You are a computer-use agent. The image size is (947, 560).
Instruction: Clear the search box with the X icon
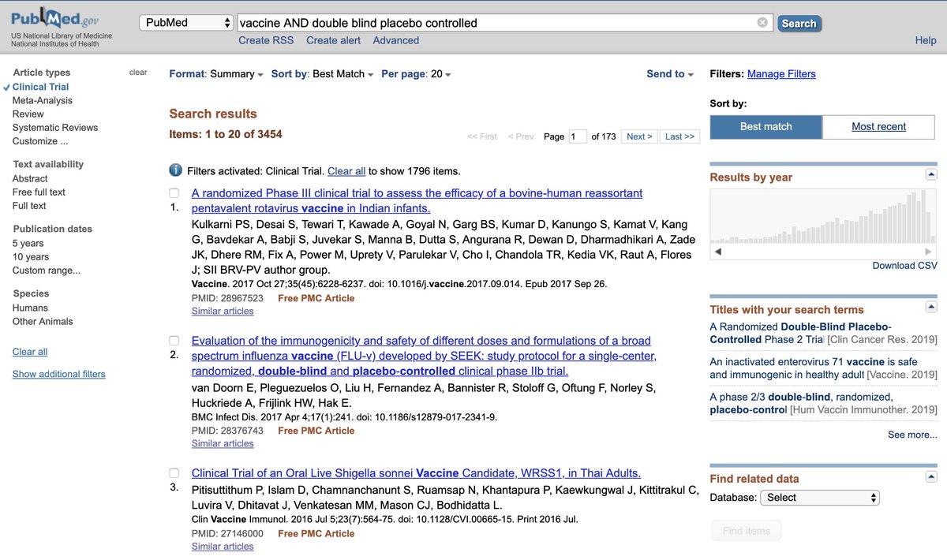tap(762, 23)
